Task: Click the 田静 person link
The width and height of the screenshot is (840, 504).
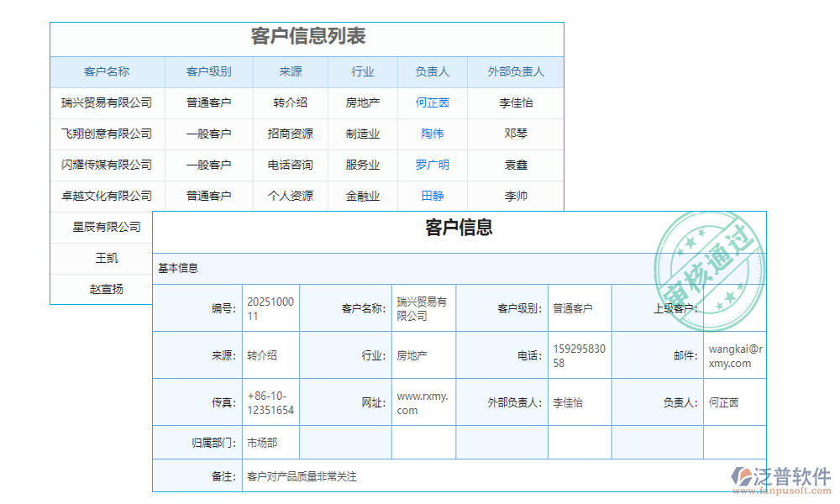Action: 432,196
